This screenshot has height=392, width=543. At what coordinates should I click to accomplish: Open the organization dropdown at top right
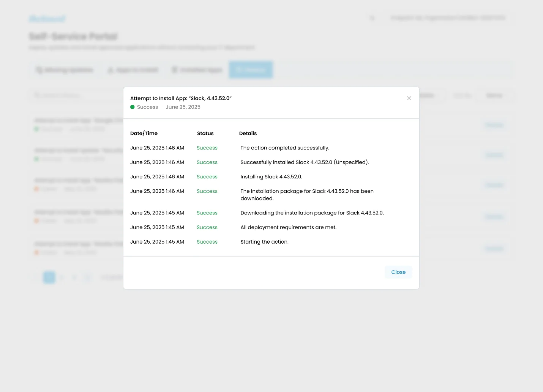coord(448,18)
